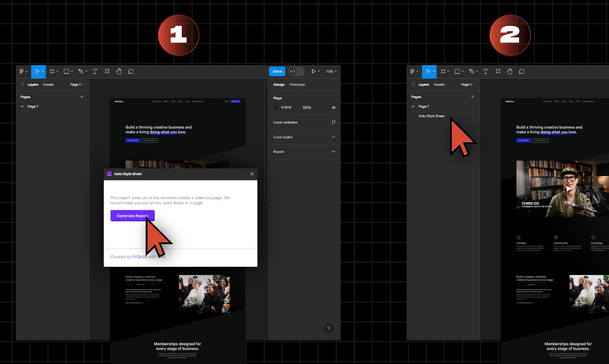Expand the Pen tool options in the left window
This screenshot has height=364, width=609.
pyautogui.click(x=86, y=71)
